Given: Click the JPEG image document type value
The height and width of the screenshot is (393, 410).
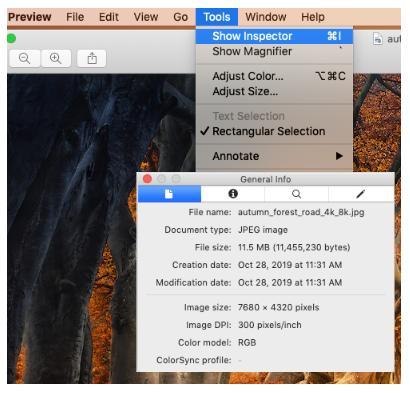Looking at the screenshot, I should point(263,230).
